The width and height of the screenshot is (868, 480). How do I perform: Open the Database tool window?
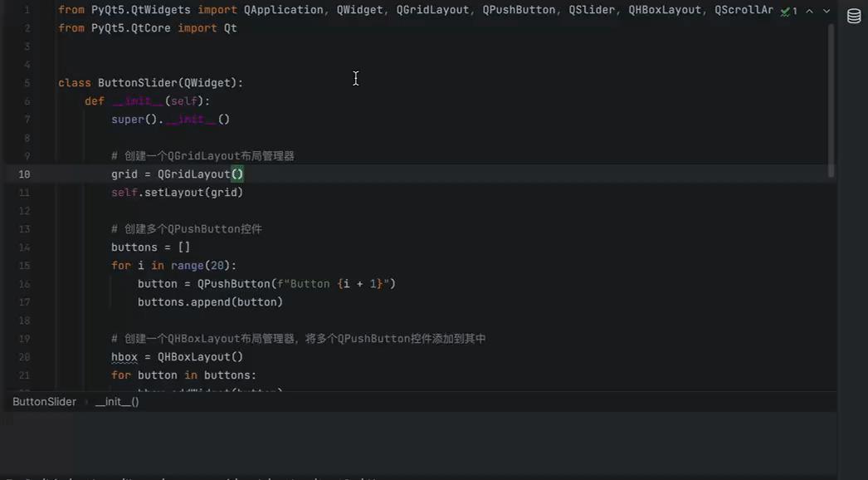click(x=853, y=15)
